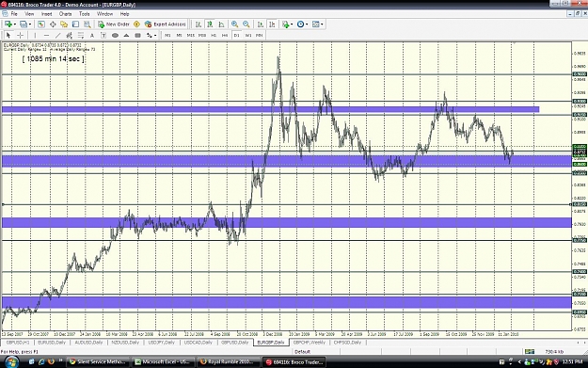The height and width of the screenshot is (368, 588).
Task: Select the Triangle shape tool
Action: [x=126, y=35]
